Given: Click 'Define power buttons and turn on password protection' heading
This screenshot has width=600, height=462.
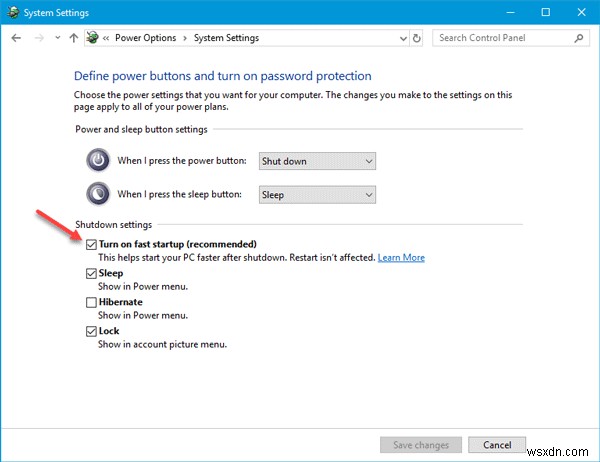Looking at the screenshot, I should 223,76.
